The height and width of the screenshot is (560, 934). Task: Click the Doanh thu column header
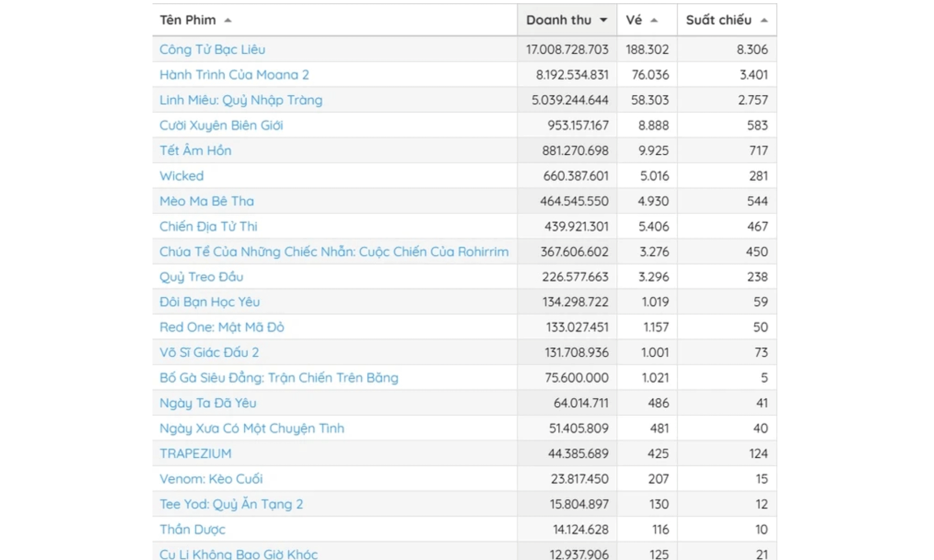coord(567,20)
